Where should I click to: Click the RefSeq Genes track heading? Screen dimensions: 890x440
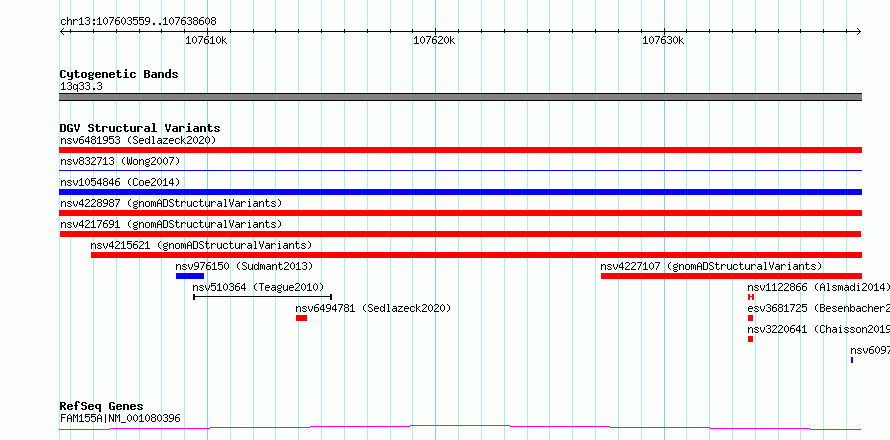[102, 407]
